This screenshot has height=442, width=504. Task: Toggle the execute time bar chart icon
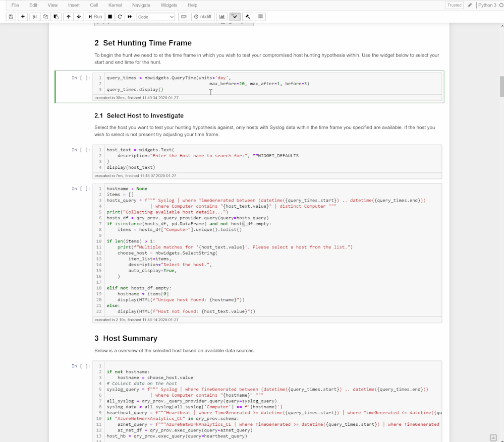[222, 17]
